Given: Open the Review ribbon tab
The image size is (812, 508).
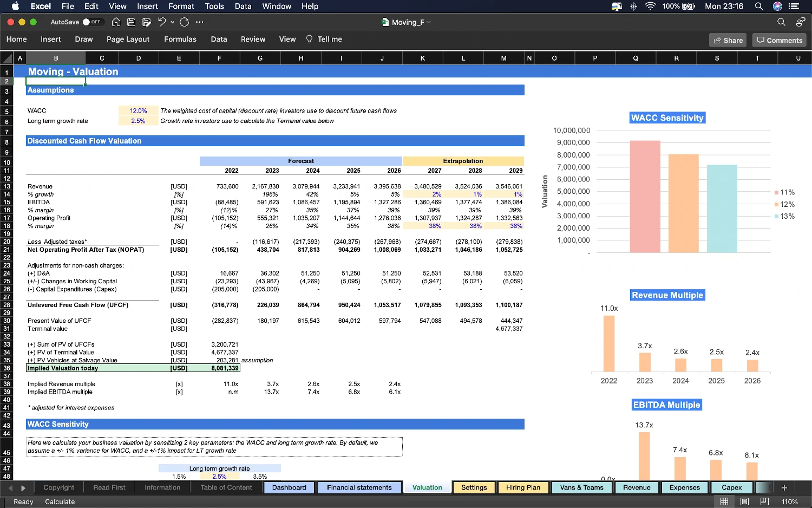Looking at the screenshot, I should [253, 39].
